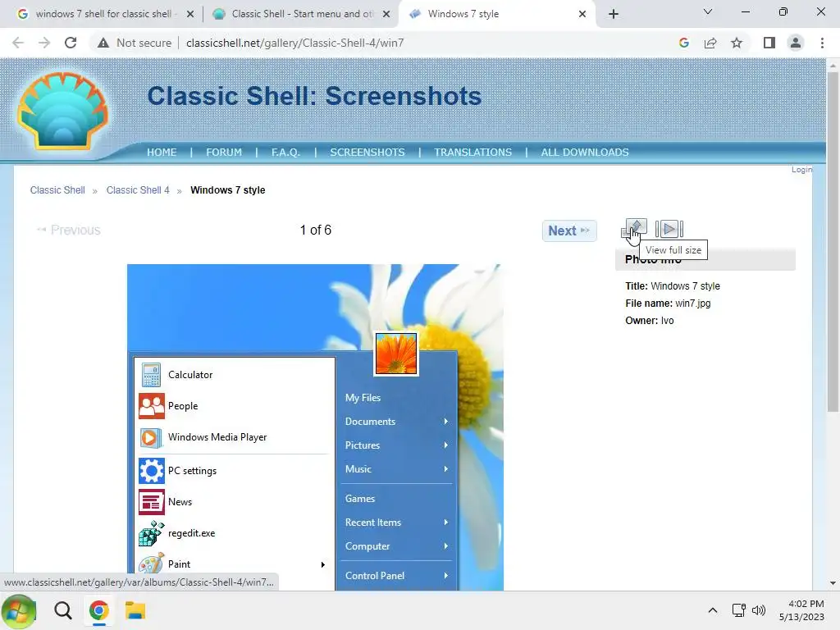Reload the page
Viewport: 840px width, 630px height.
[x=71, y=43]
